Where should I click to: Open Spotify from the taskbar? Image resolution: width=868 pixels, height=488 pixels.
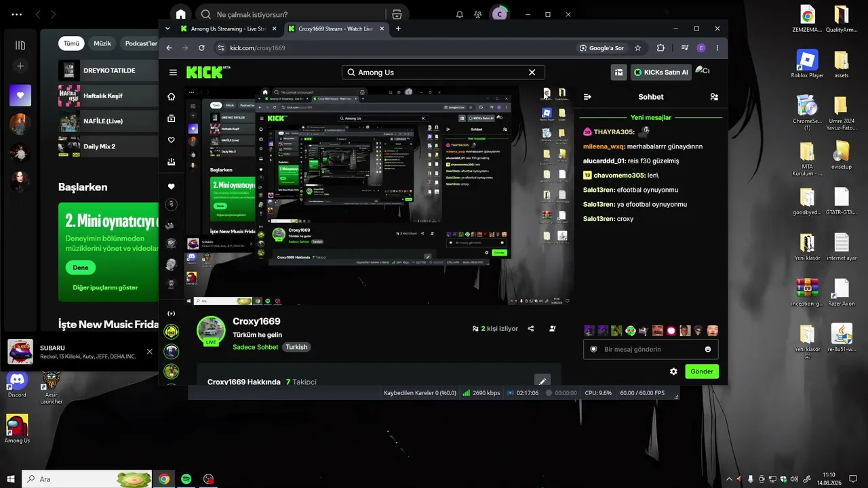click(x=186, y=479)
